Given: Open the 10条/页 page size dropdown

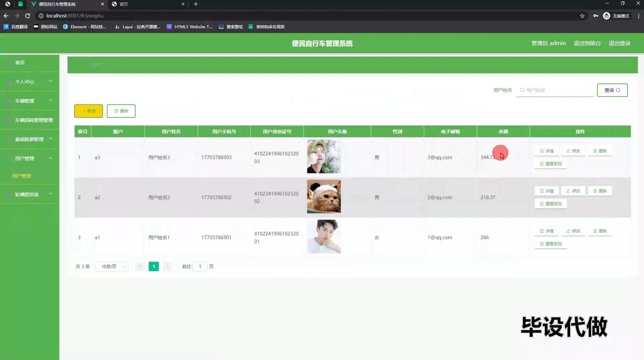Looking at the screenshot, I should [112, 267].
